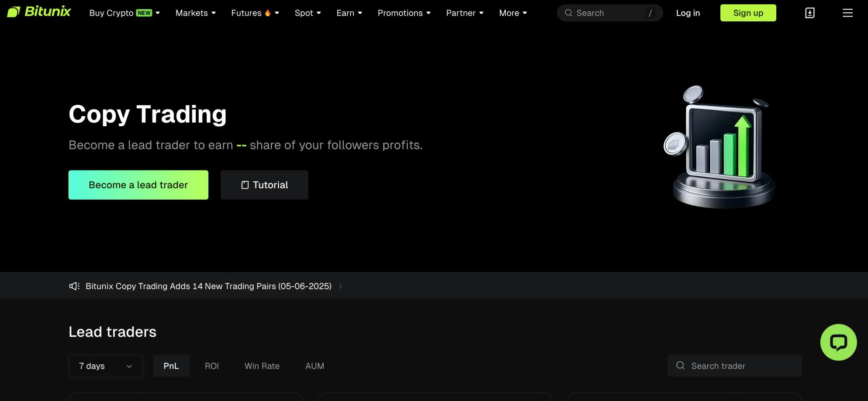Click the Lead traders heading
This screenshot has width=868, height=401.
[112, 332]
